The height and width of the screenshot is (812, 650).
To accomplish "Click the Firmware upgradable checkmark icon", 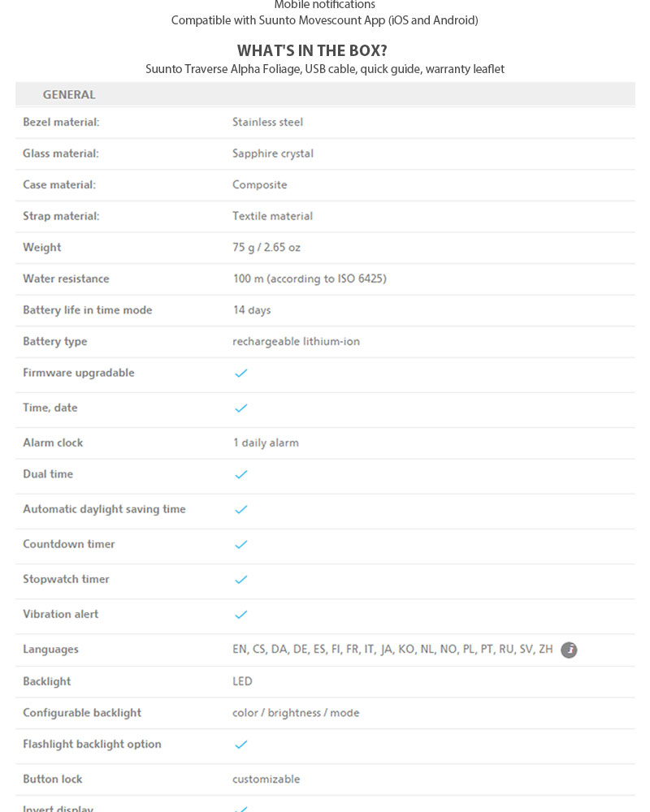I will [240, 374].
